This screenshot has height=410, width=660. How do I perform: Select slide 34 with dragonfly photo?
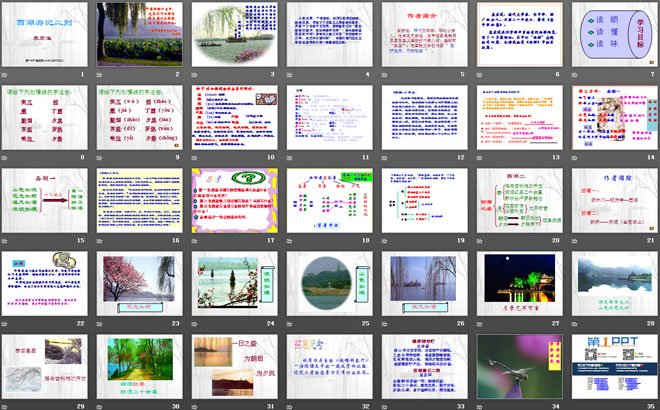click(518, 366)
